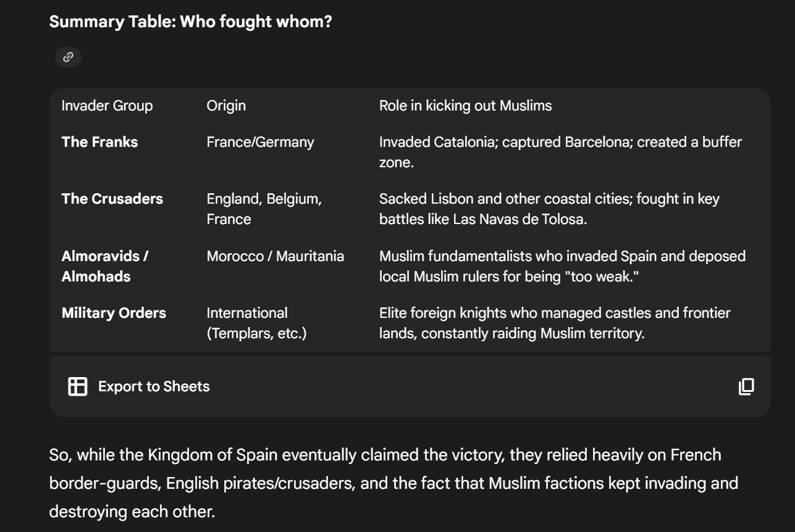The width and height of the screenshot is (795, 532).
Task: Click the Military Orders cell
Action: (114, 313)
